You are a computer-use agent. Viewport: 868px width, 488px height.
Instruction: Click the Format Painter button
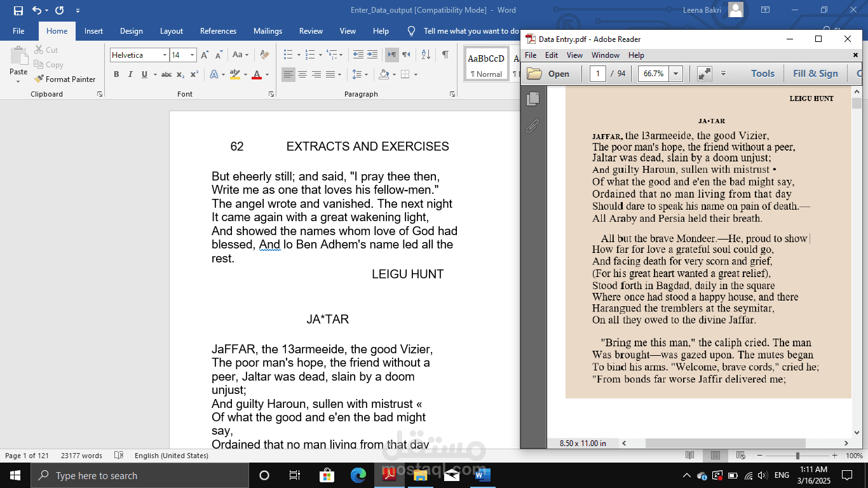pyautogui.click(x=65, y=79)
